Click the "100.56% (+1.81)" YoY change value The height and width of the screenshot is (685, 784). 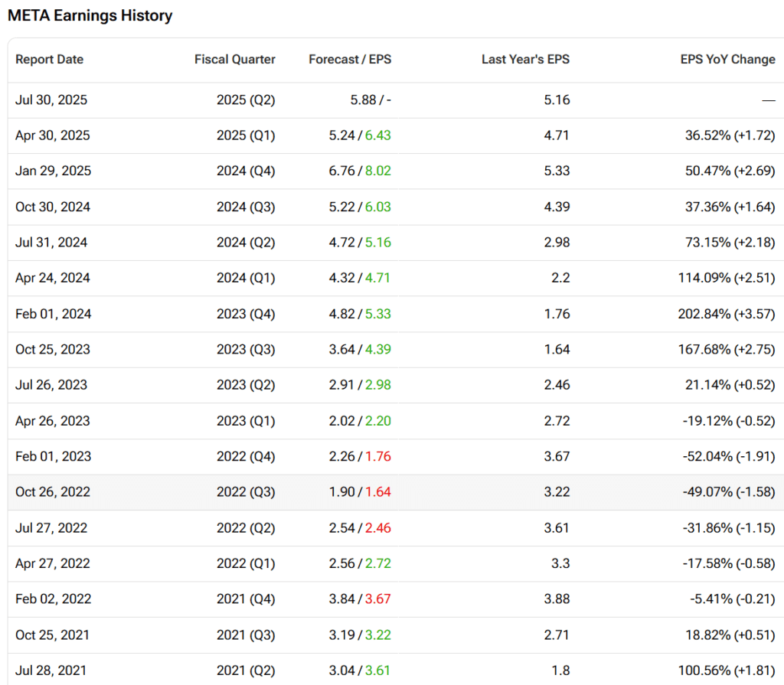tap(727, 670)
